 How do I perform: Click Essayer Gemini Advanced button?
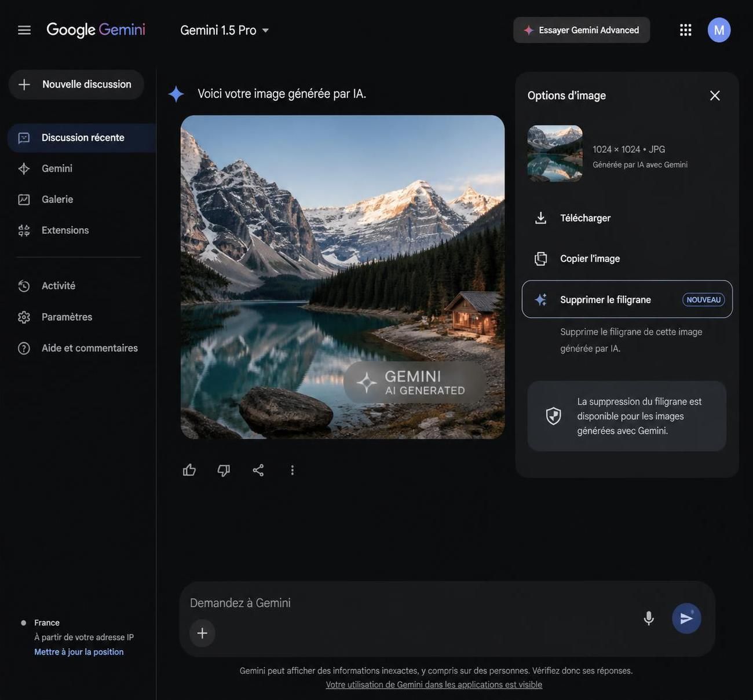coord(582,30)
